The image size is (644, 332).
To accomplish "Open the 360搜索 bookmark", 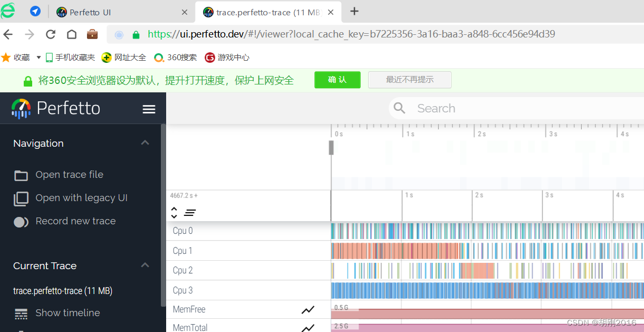I will [176, 58].
